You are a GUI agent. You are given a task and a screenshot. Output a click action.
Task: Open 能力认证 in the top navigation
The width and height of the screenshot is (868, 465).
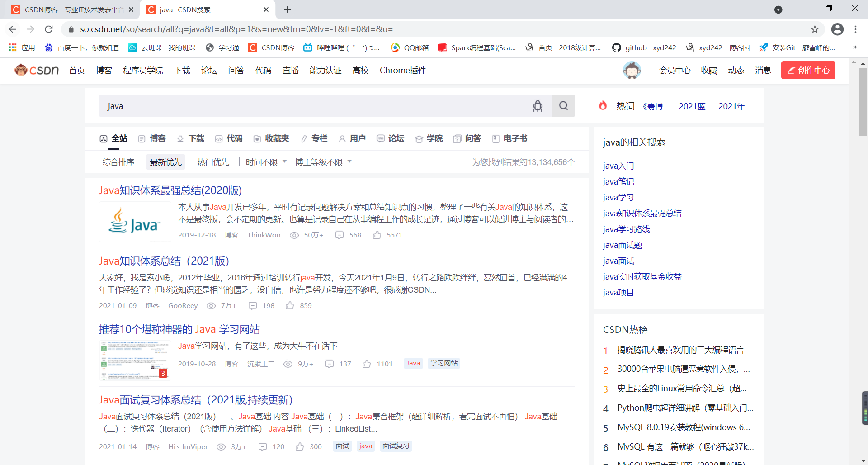tap(325, 70)
